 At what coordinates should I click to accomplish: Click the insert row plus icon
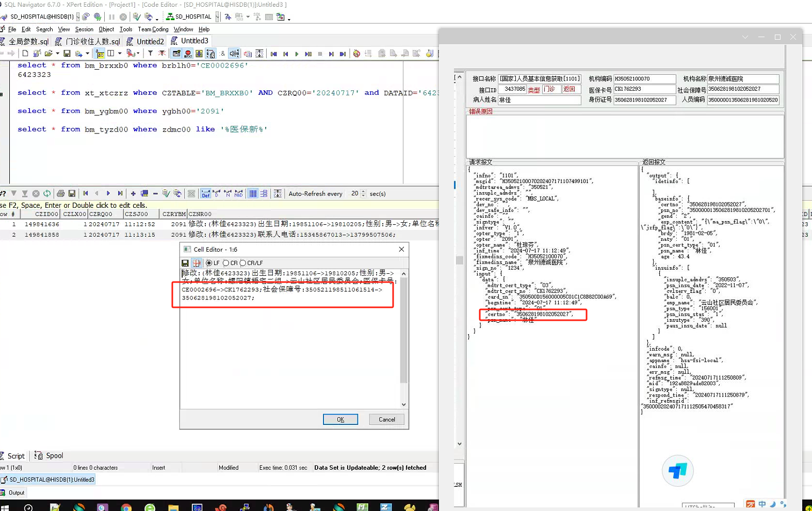[133, 194]
